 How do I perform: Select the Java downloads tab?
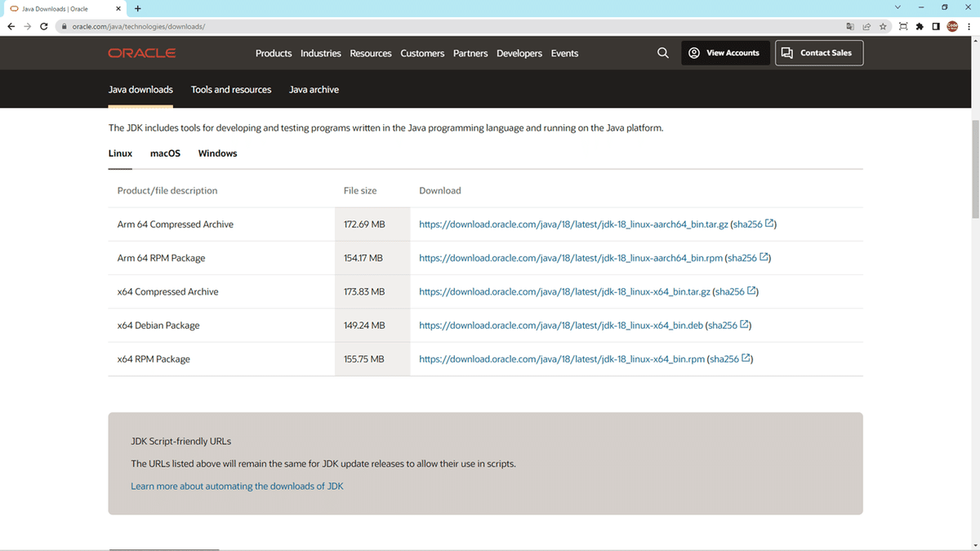tap(140, 90)
